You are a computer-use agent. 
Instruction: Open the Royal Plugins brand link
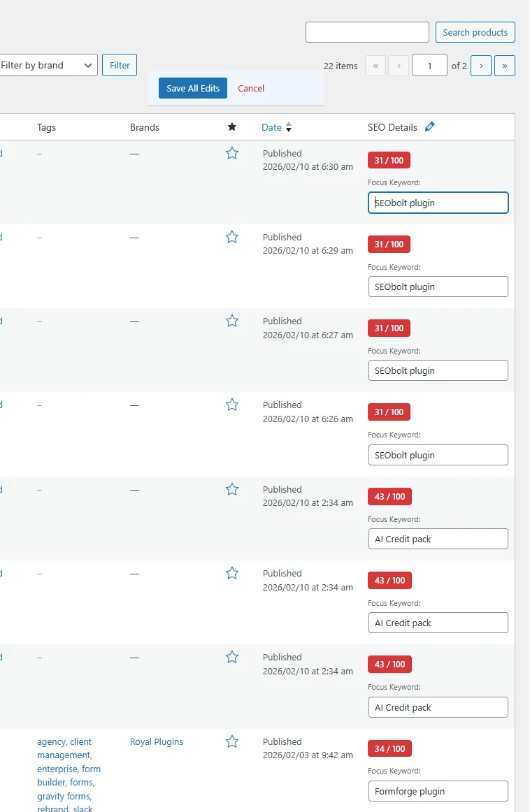156,741
